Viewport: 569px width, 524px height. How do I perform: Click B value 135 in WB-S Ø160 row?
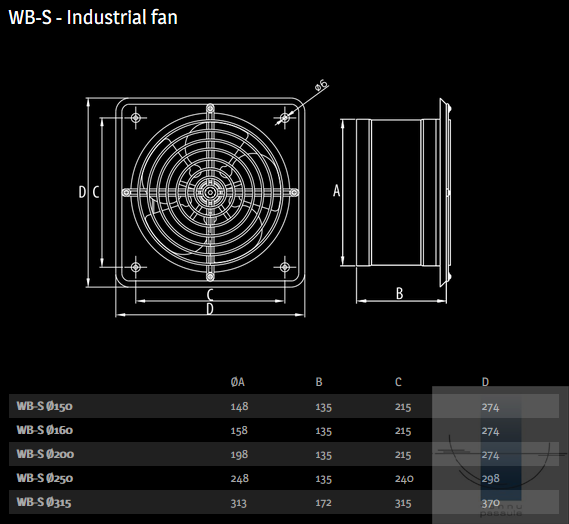point(324,431)
